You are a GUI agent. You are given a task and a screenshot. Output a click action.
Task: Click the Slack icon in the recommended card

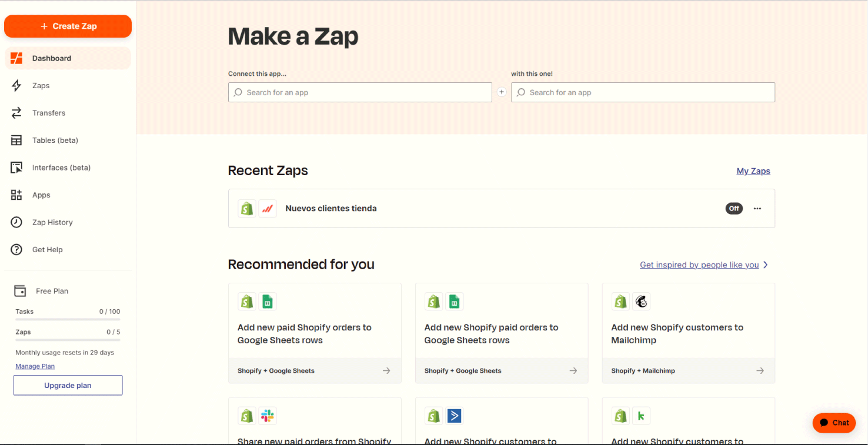coord(268,416)
